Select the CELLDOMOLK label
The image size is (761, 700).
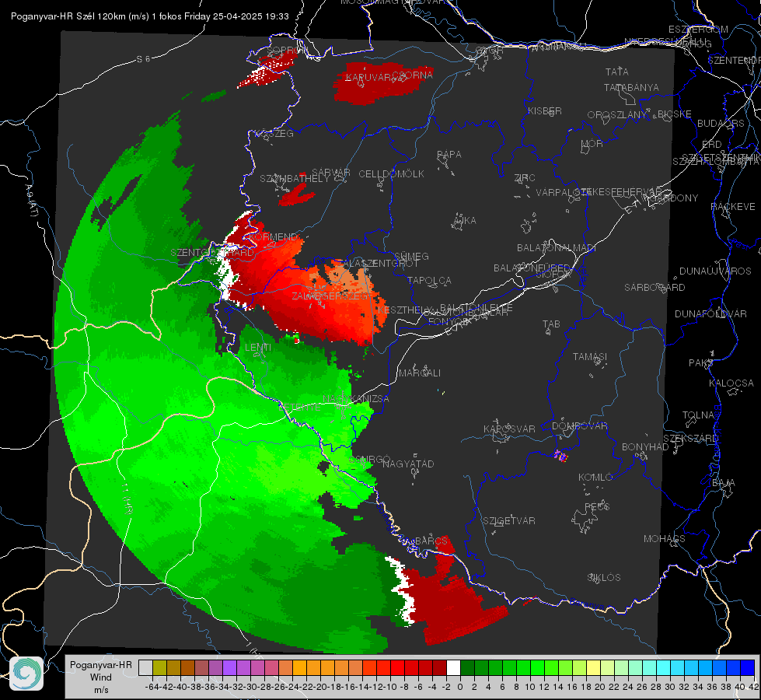click(x=391, y=173)
